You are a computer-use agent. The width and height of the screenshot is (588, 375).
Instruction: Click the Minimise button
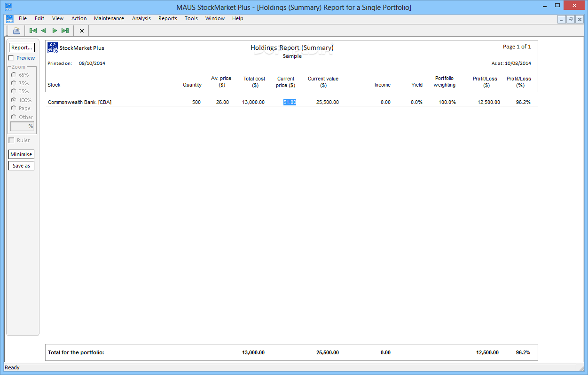coord(22,154)
